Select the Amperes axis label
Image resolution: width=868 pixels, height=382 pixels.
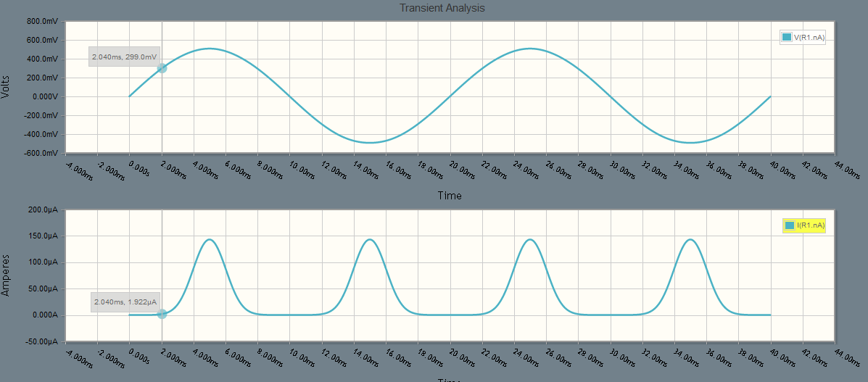coord(7,275)
